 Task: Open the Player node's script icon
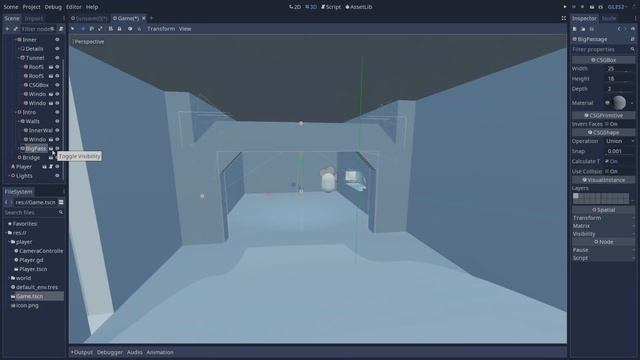click(51, 167)
